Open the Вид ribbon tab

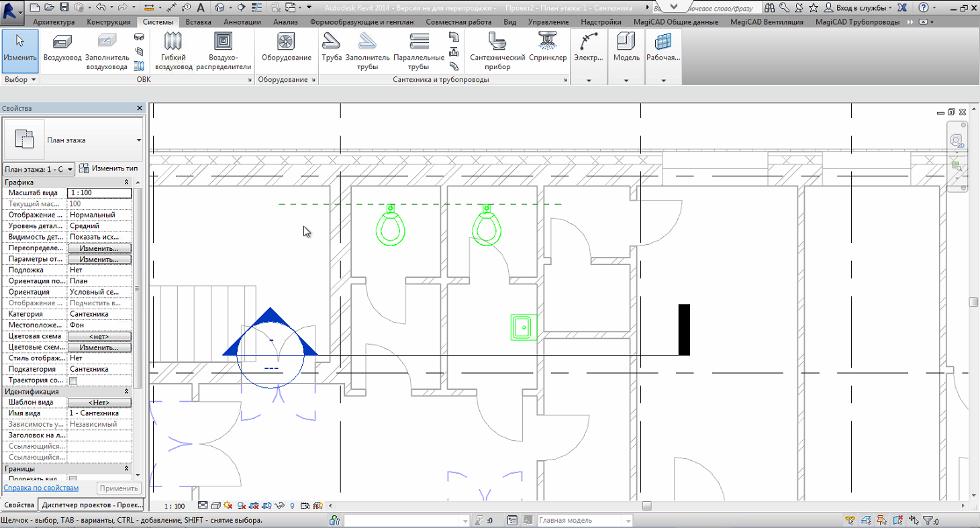click(x=510, y=21)
